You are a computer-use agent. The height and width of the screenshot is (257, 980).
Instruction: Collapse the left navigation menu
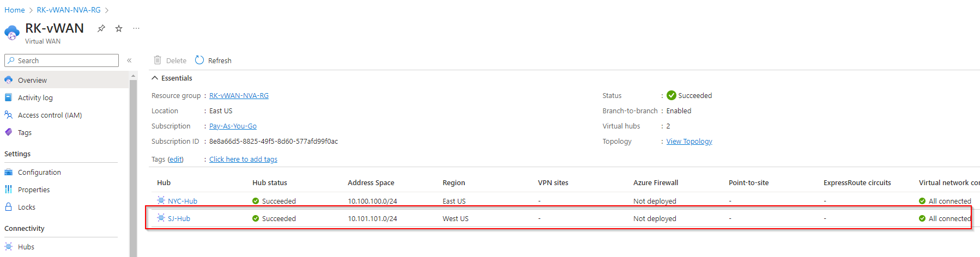coord(129,60)
